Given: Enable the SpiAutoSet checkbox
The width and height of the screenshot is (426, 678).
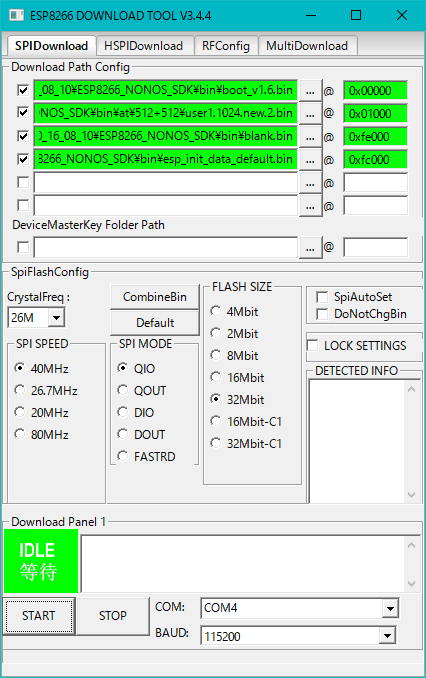Looking at the screenshot, I should [322, 297].
